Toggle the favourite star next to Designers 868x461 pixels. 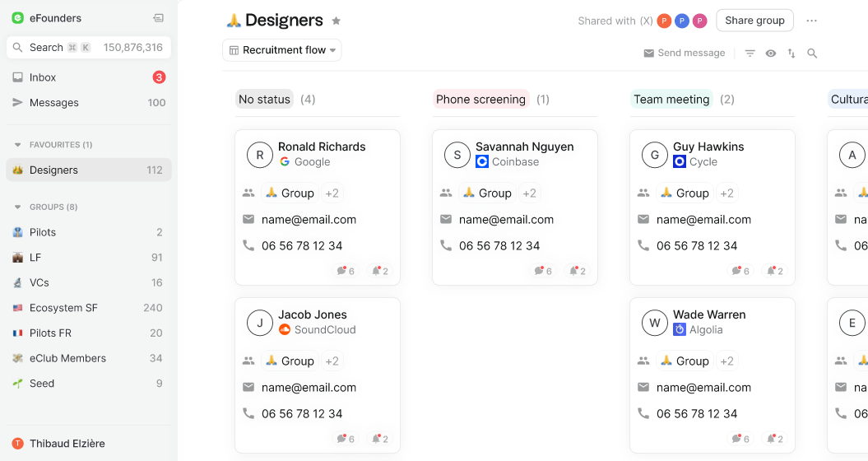coord(336,21)
